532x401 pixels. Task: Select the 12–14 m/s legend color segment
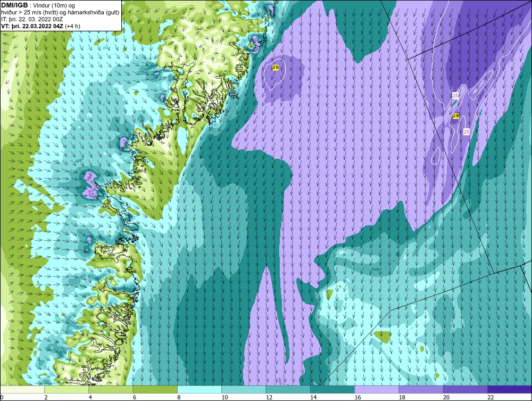pos(288,389)
